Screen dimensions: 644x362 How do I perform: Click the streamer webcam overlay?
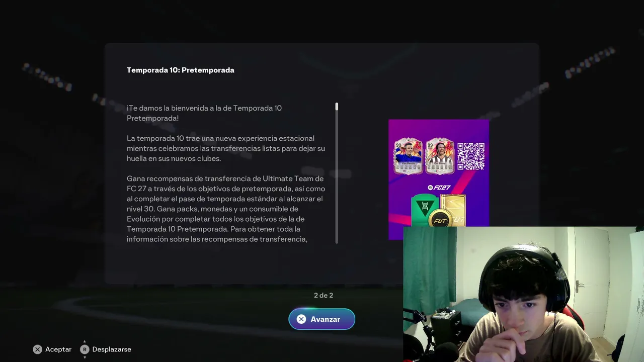(x=523, y=294)
